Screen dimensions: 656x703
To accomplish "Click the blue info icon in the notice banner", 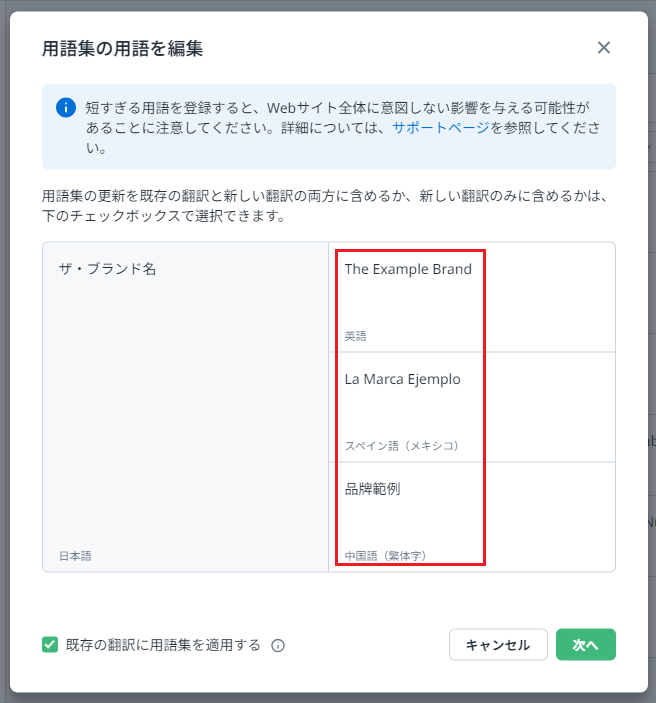I will click(x=66, y=107).
